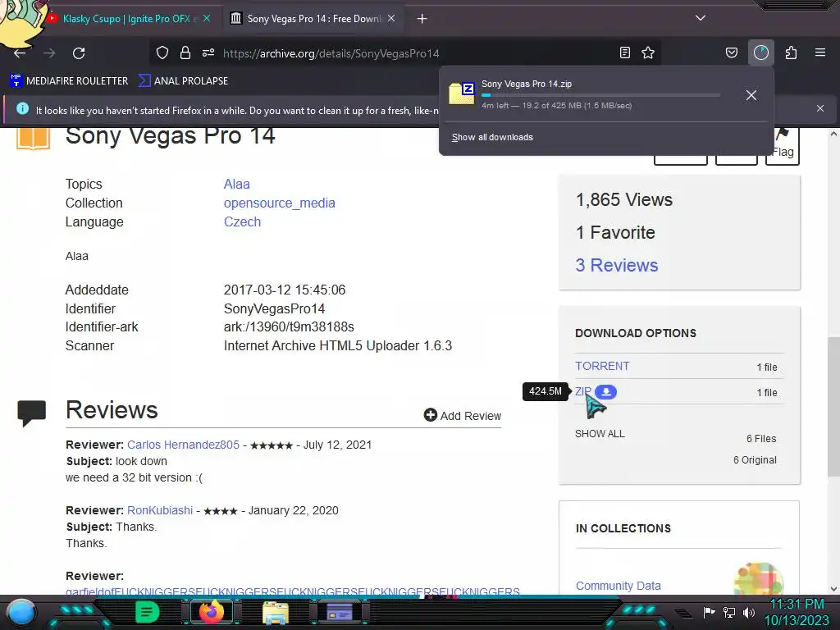
Task: Download via TORRENT option
Action: 602,366
